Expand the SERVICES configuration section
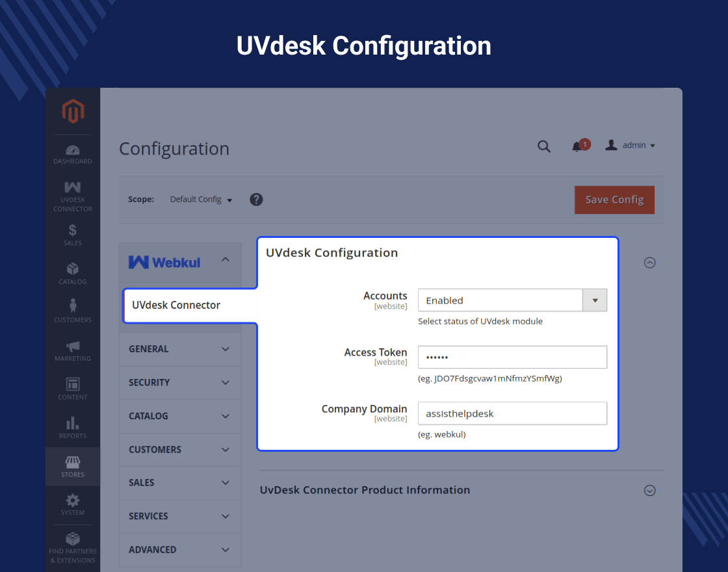This screenshot has height=572, width=728. point(180,516)
